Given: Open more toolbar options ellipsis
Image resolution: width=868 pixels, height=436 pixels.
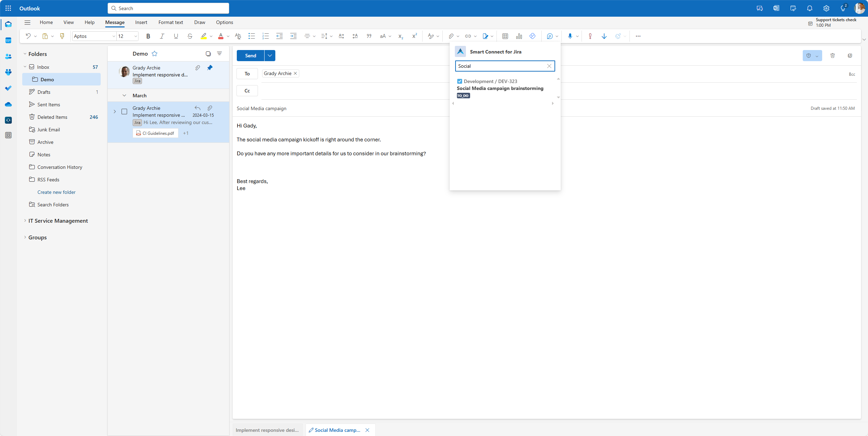Looking at the screenshot, I should point(638,36).
